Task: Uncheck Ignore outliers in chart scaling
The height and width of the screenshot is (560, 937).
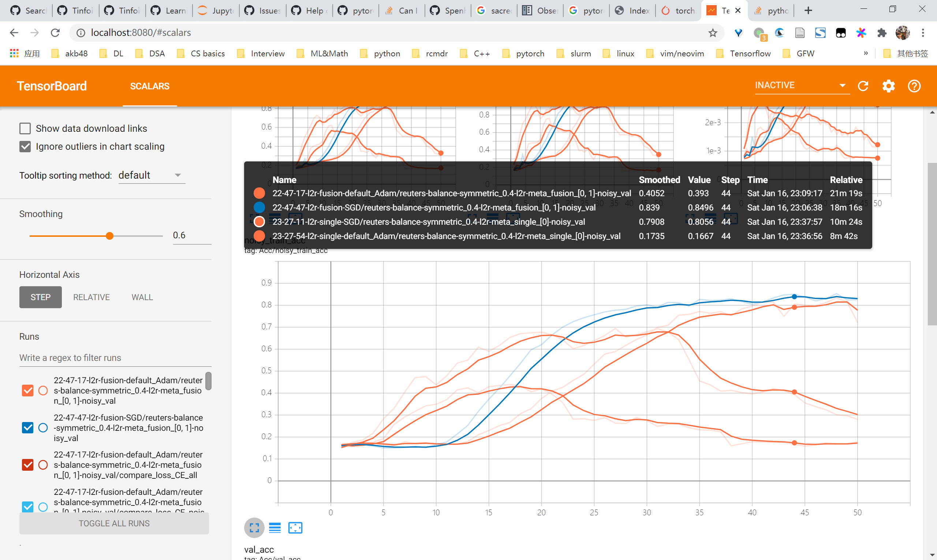Action: [25, 146]
